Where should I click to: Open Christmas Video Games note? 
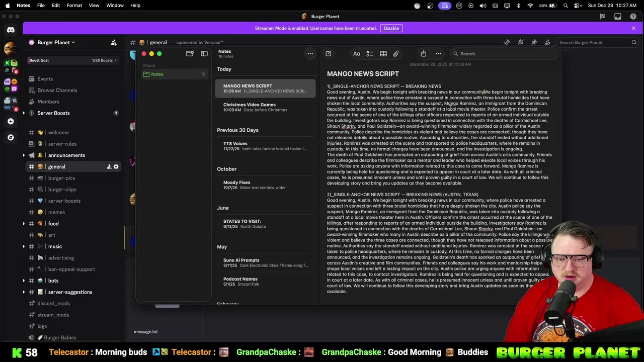266,107
